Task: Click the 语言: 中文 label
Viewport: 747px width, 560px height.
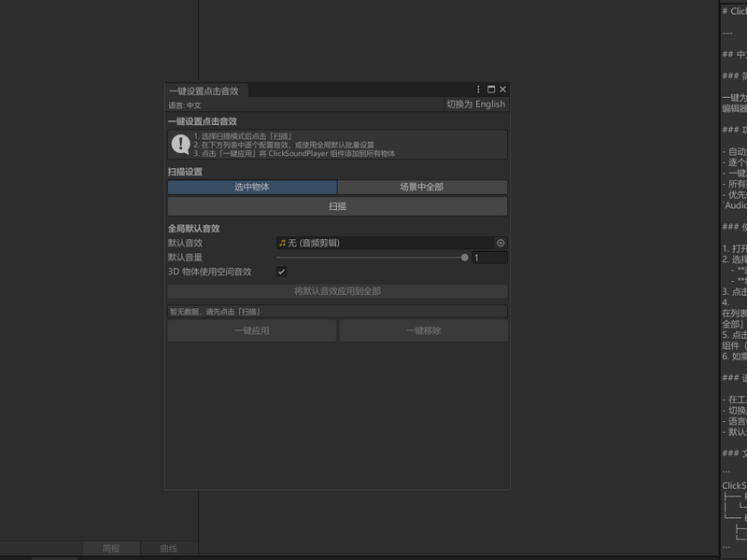Action: pyautogui.click(x=184, y=105)
